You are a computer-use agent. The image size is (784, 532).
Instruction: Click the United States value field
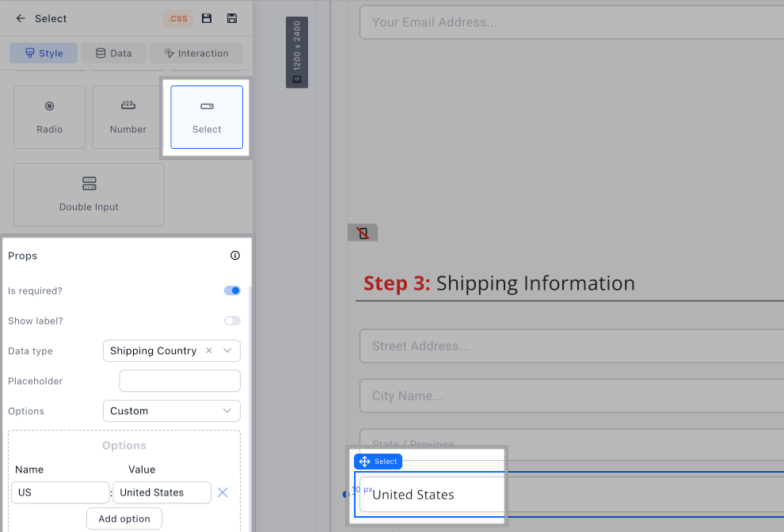(x=162, y=492)
